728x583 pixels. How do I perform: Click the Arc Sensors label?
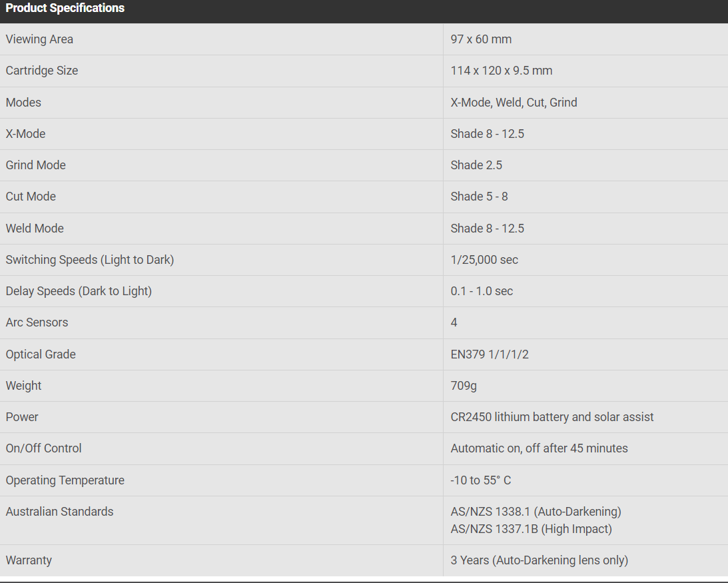click(37, 322)
